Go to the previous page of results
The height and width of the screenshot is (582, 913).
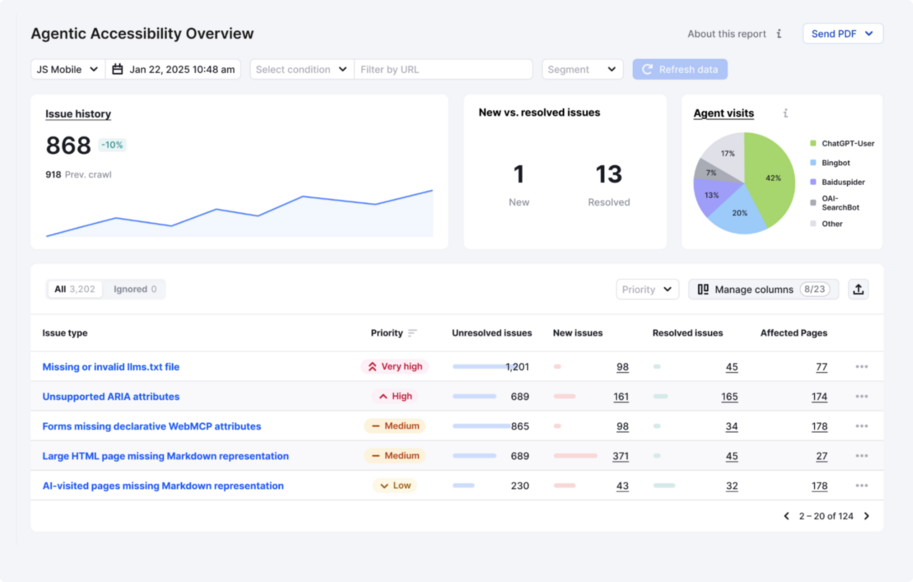(787, 516)
